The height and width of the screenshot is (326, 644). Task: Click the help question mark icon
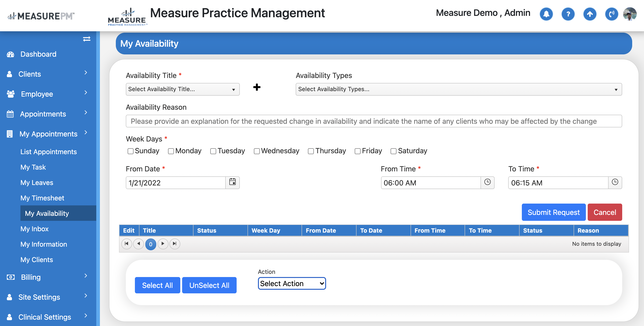click(568, 14)
